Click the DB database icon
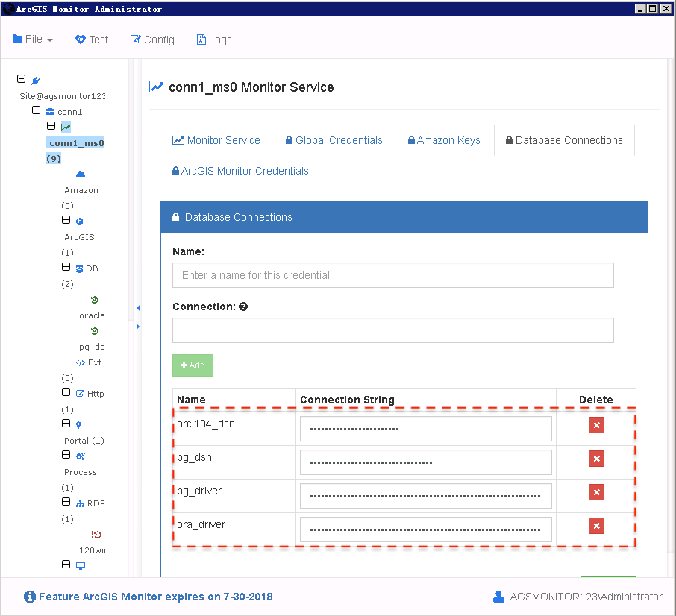Viewport: 676px width, 616px height. 79,268
